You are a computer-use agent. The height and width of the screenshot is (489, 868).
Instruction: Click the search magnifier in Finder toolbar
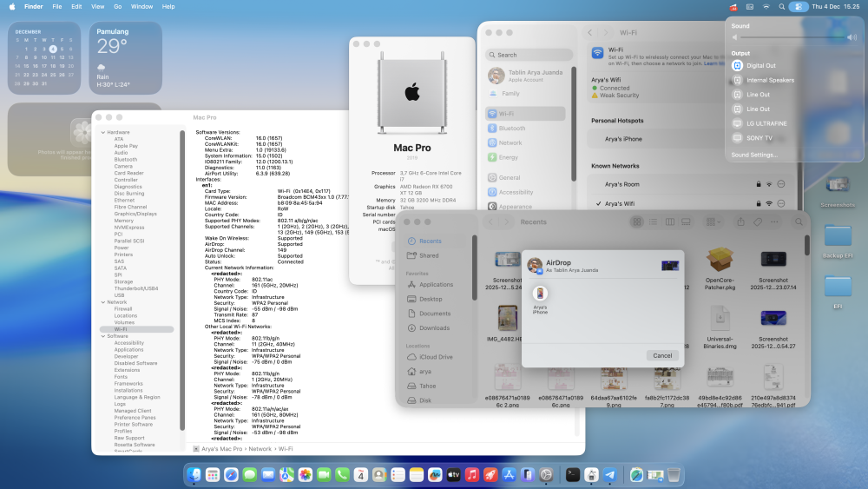[799, 222]
